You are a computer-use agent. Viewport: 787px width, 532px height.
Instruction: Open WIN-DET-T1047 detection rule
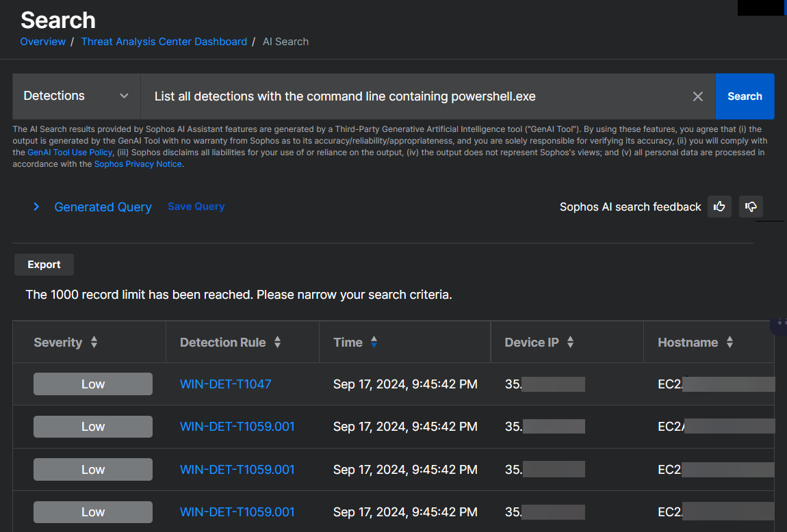pos(225,384)
